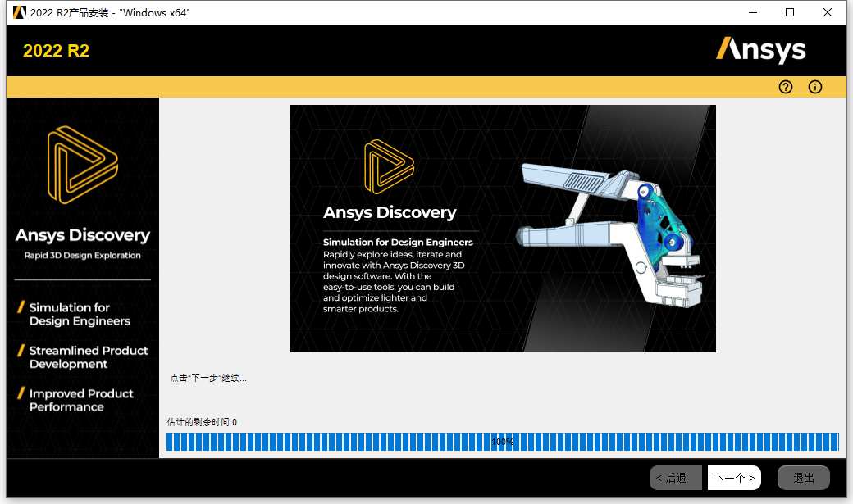Image resolution: width=853 pixels, height=504 pixels.
Task: Click the Ansys app icon in title bar
Action: (x=19, y=12)
